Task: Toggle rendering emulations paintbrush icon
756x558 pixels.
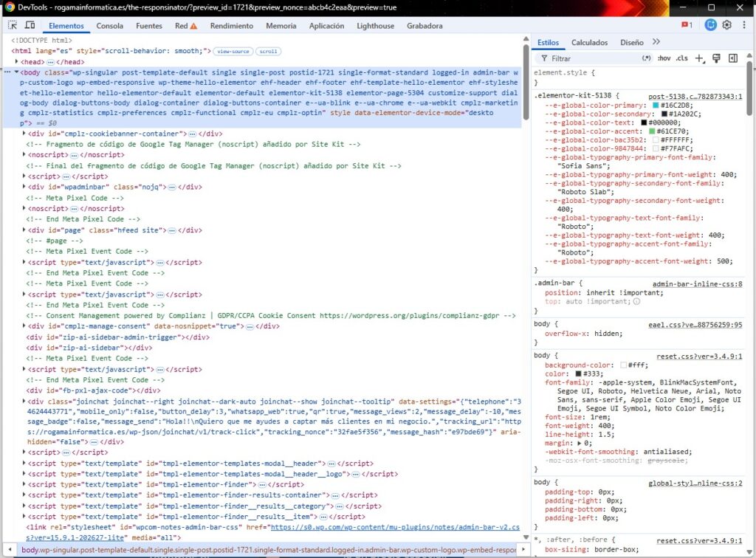Action: point(716,58)
